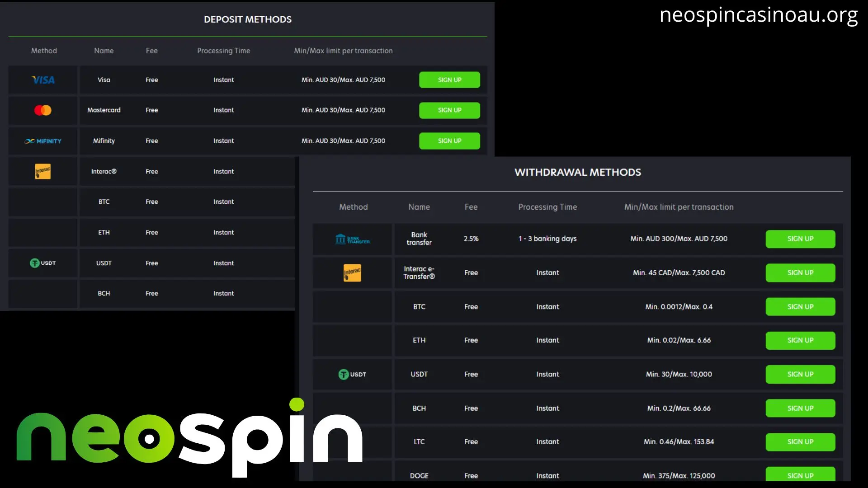Click Min/Max limit header in withdrawal table
This screenshot has width=868, height=488.
[679, 207]
